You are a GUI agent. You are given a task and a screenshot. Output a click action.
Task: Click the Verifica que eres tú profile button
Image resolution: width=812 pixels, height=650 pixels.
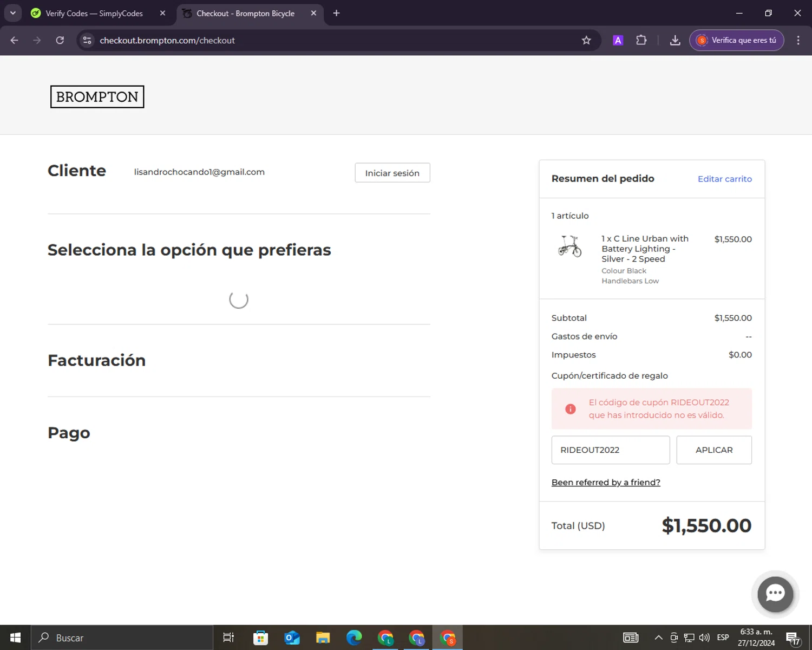pos(737,40)
